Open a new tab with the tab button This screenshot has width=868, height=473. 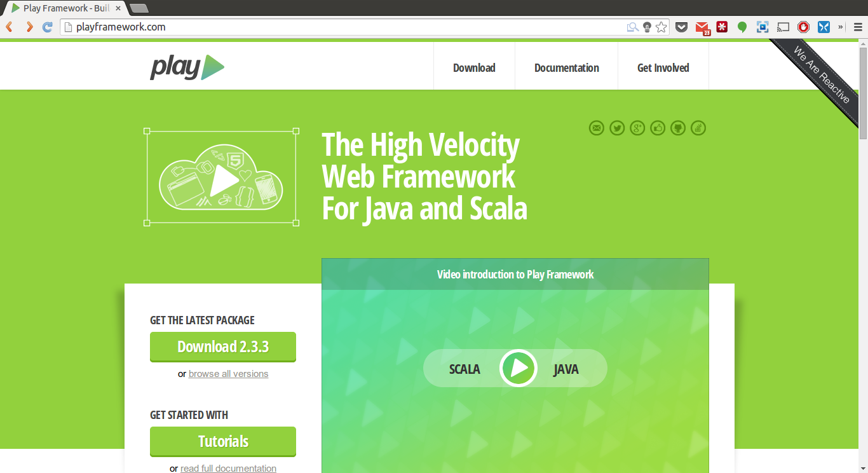pos(139,8)
